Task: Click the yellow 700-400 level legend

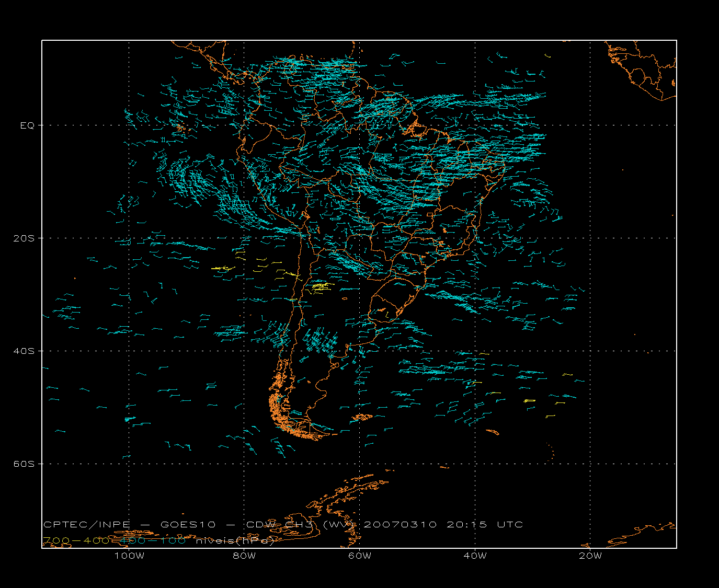Action: click(x=76, y=540)
